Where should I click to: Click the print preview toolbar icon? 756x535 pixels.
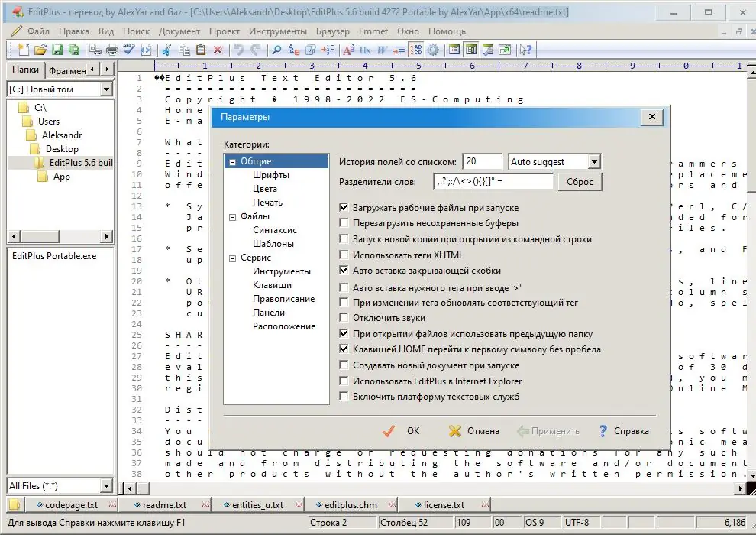pos(95,50)
